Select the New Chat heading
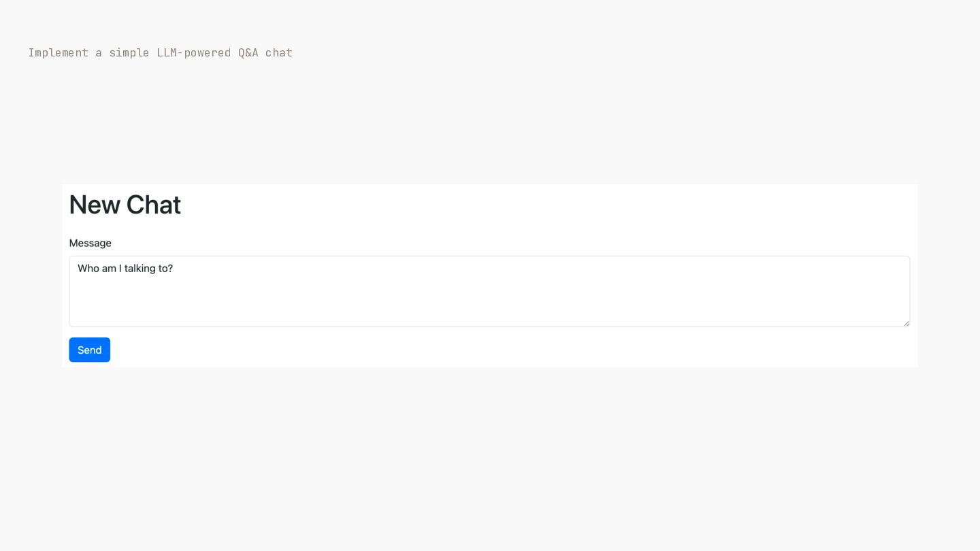 click(125, 205)
